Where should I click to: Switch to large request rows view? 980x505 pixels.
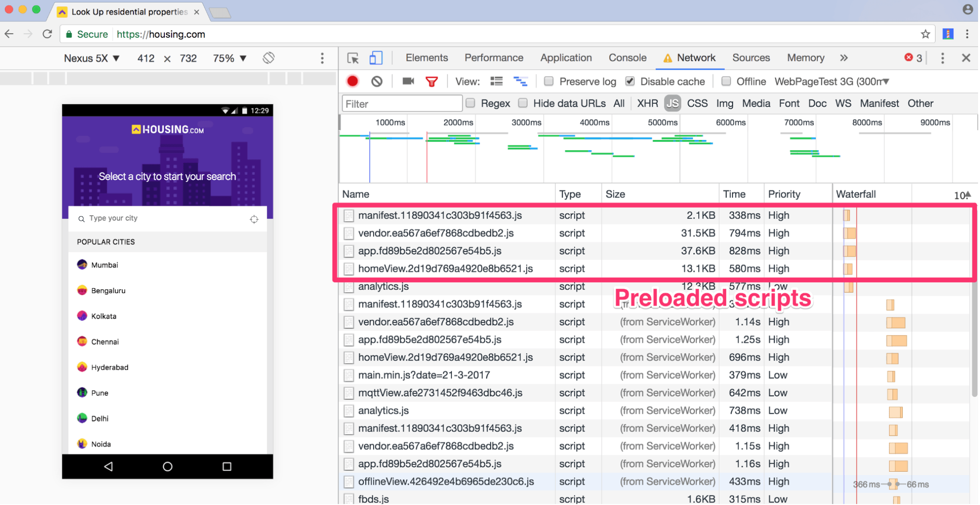click(497, 82)
